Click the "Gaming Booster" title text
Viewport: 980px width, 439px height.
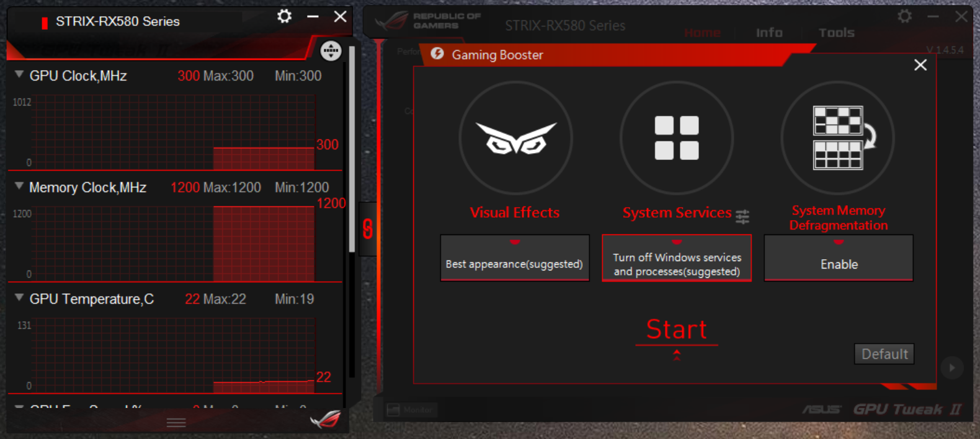(497, 55)
